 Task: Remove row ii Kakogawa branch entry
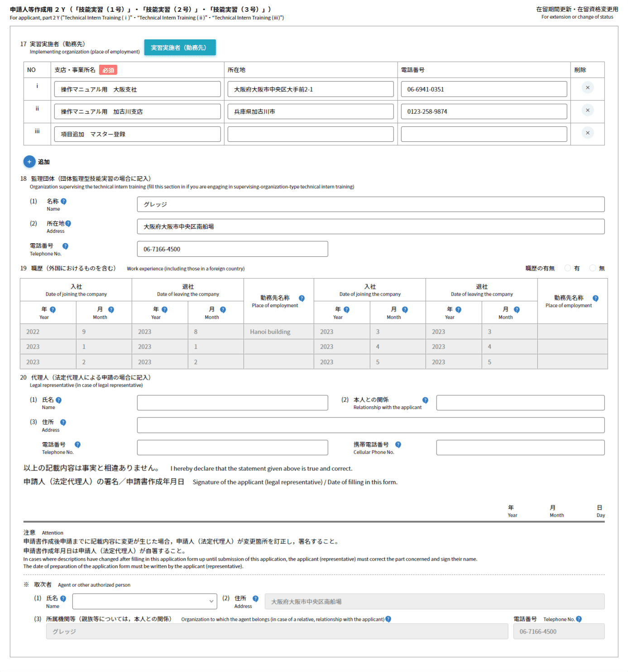587,110
